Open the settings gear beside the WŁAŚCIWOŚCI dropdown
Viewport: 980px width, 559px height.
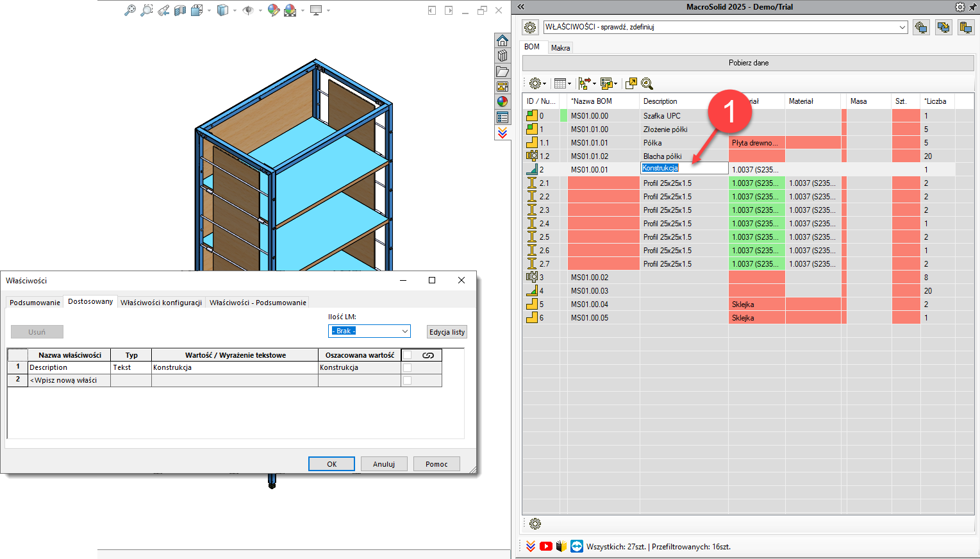point(530,28)
